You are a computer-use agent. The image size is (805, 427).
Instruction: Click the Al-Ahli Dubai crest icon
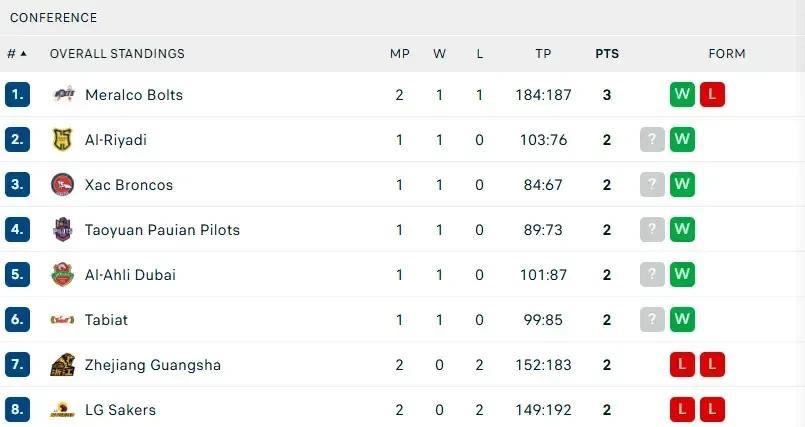(x=63, y=275)
